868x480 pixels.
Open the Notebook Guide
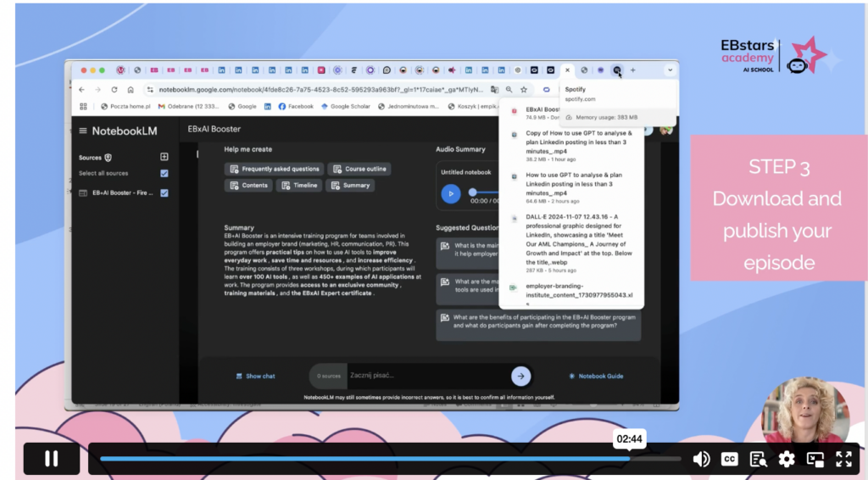(596, 376)
